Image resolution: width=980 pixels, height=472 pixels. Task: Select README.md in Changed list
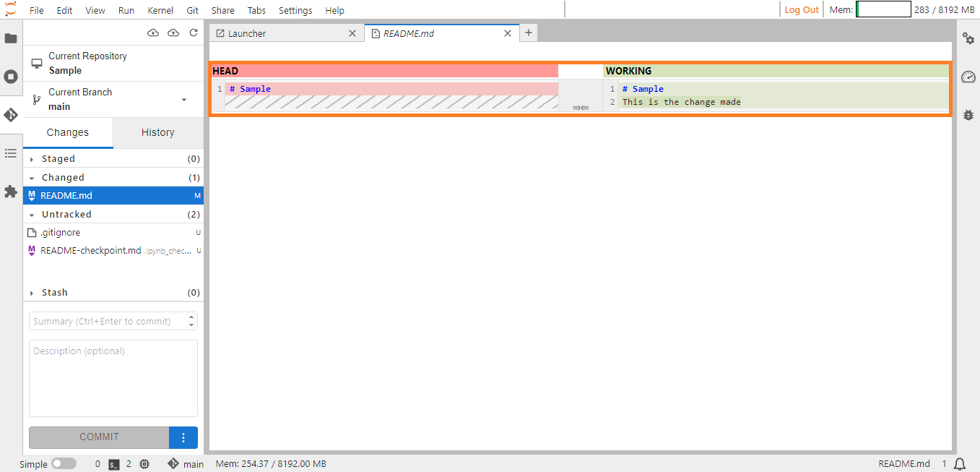[113, 196]
